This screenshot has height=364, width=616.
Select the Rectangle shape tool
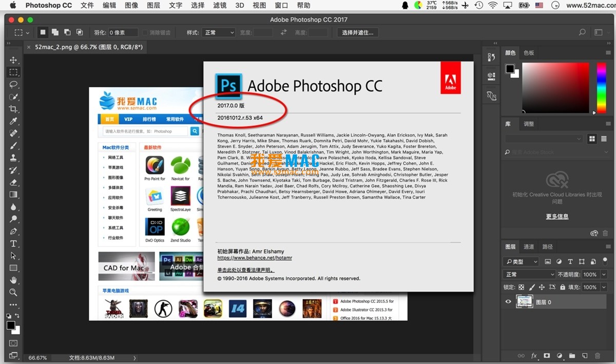pos(13,268)
